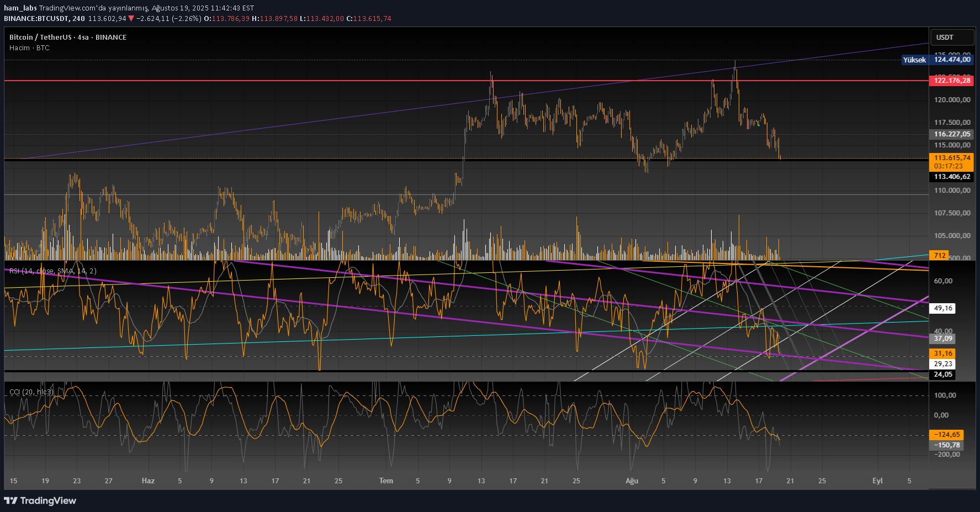Click the 60,00 RSI axis tick
This screenshot has height=512, width=980.
point(943,281)
